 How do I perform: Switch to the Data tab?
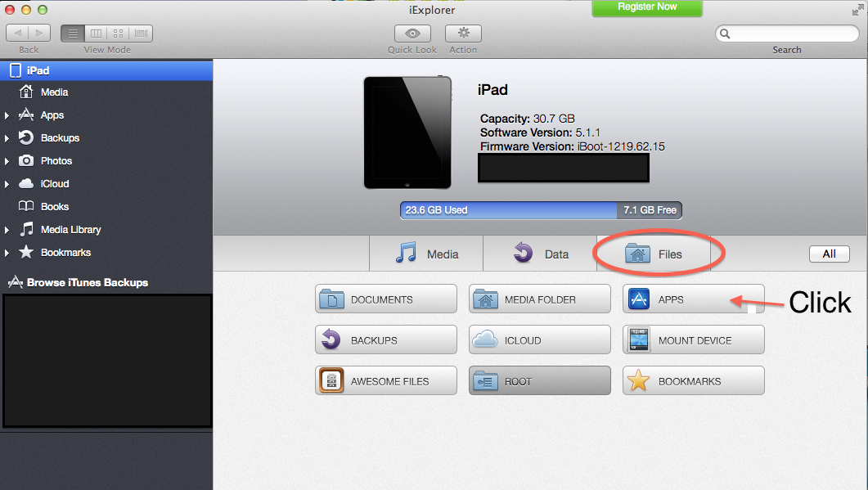tap(540, 254)
